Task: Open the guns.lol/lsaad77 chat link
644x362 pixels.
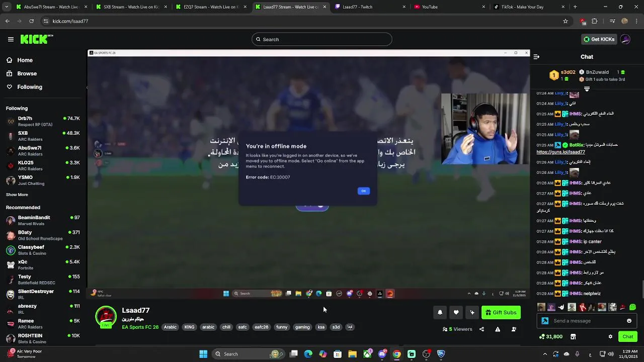Action: (x=560, y=152)
